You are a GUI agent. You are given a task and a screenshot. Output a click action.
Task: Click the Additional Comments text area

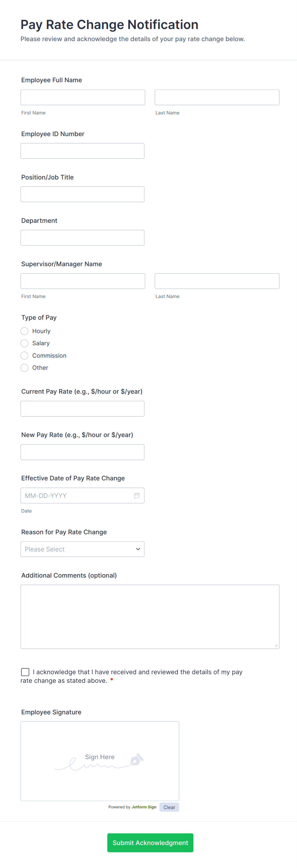coord(150,616)
